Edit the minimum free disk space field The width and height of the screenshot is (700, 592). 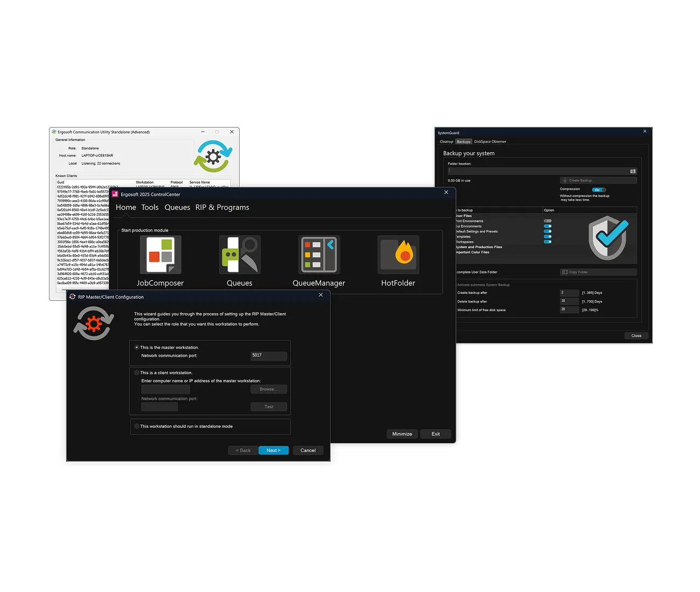coord(569,310)
